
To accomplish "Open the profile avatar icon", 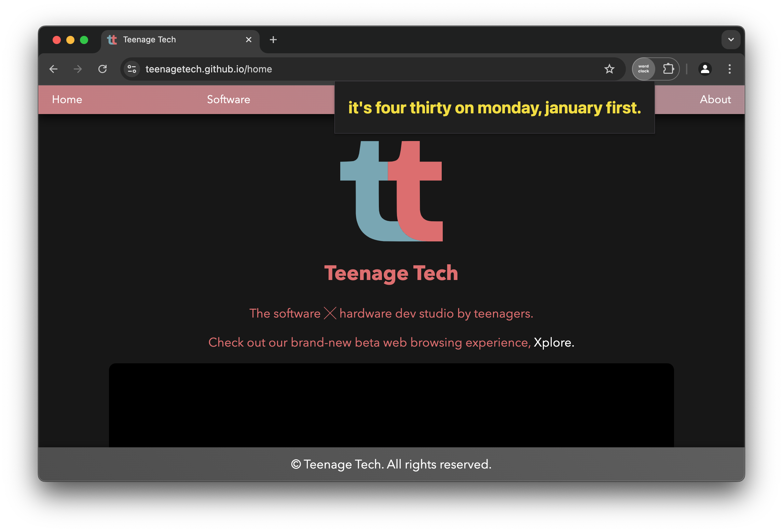I will tap(705, 69).
